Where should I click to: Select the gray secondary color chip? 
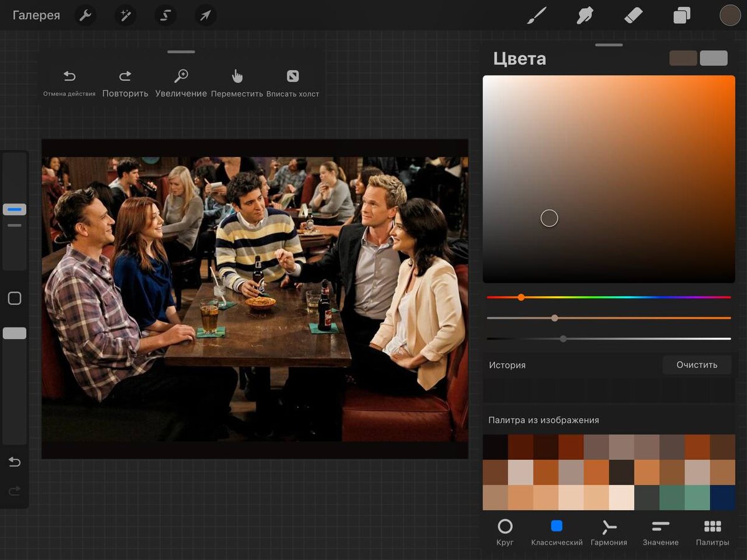[713, 58]
